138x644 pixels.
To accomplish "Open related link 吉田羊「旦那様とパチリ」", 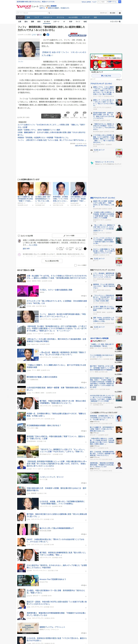I will pos(39,130).
